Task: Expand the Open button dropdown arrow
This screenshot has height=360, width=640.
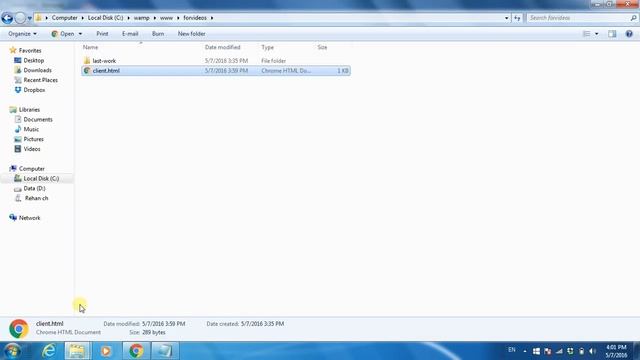Action: [80, 34]
